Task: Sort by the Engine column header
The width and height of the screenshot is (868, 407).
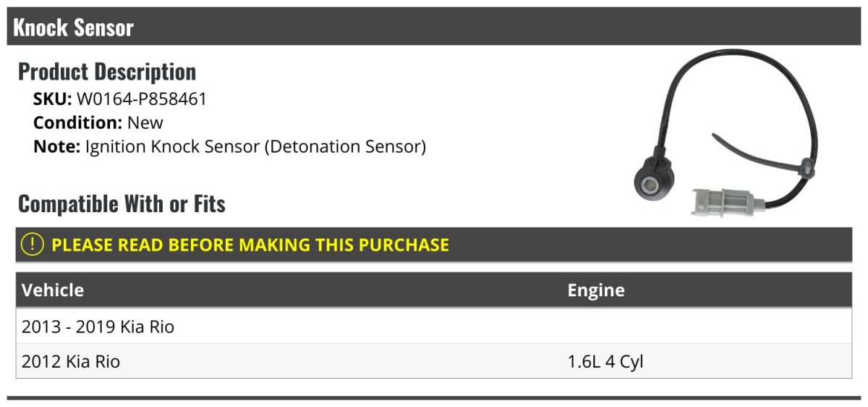Action: 596,290
